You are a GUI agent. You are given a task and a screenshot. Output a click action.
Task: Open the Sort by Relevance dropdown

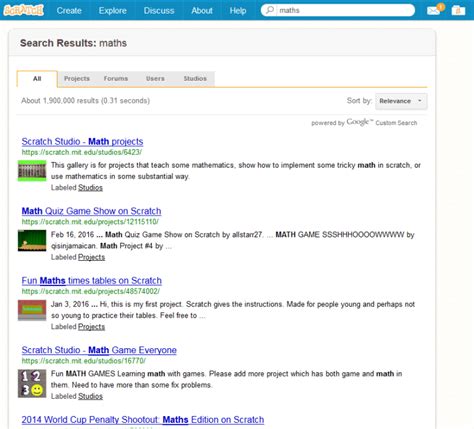[401, 101]
